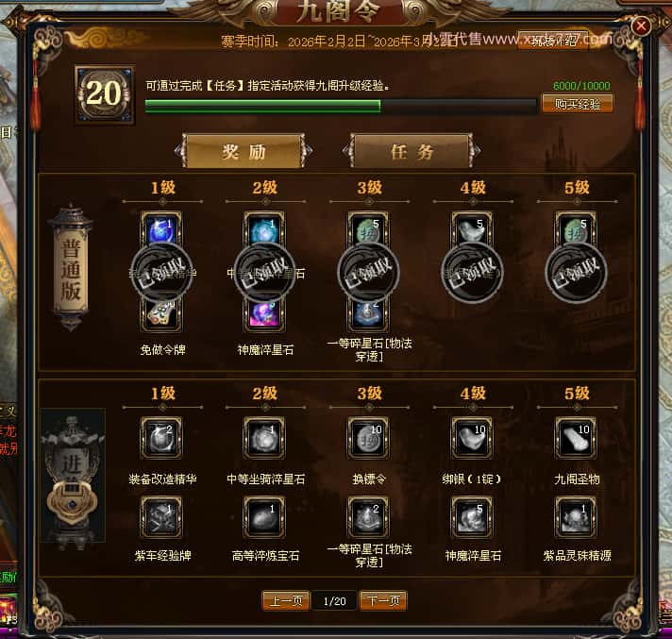Click the 神魔淬星石 icon in advanced row
The height and width of the screenshot is (639, 672).
coord(472,517)
